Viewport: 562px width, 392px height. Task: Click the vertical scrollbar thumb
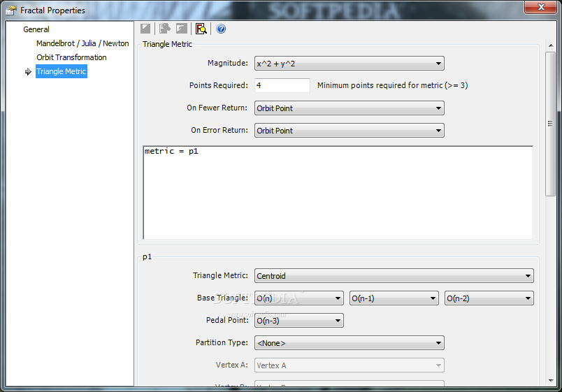click(x=551, y=124)
